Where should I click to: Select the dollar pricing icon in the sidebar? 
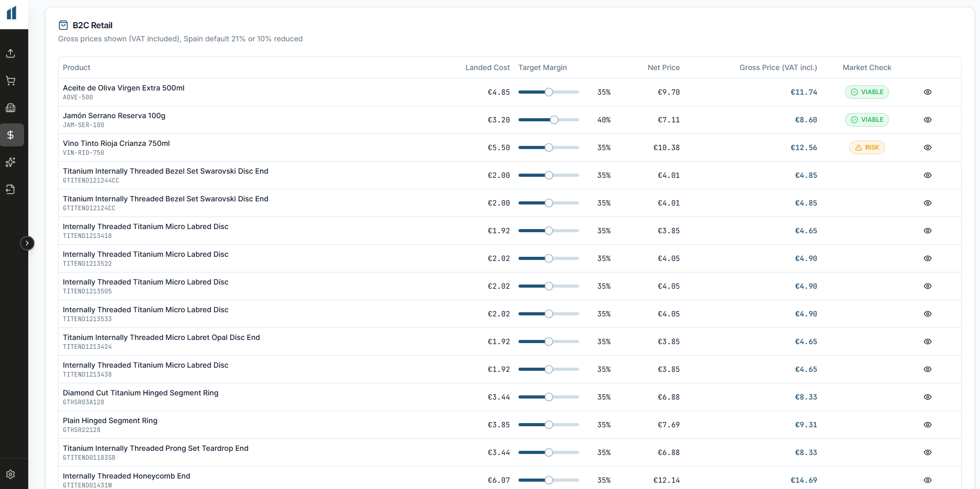coord(12,135)
